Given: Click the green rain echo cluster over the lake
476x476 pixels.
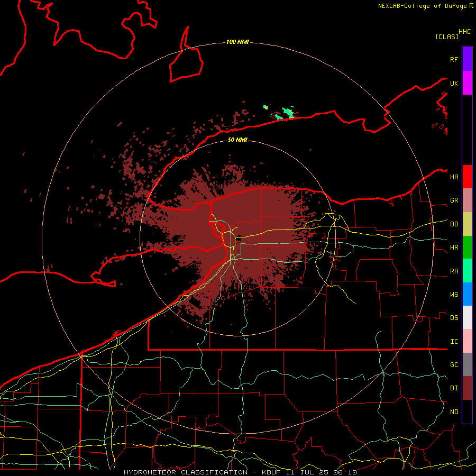Looking at the screenshot, I should (285, 113).
